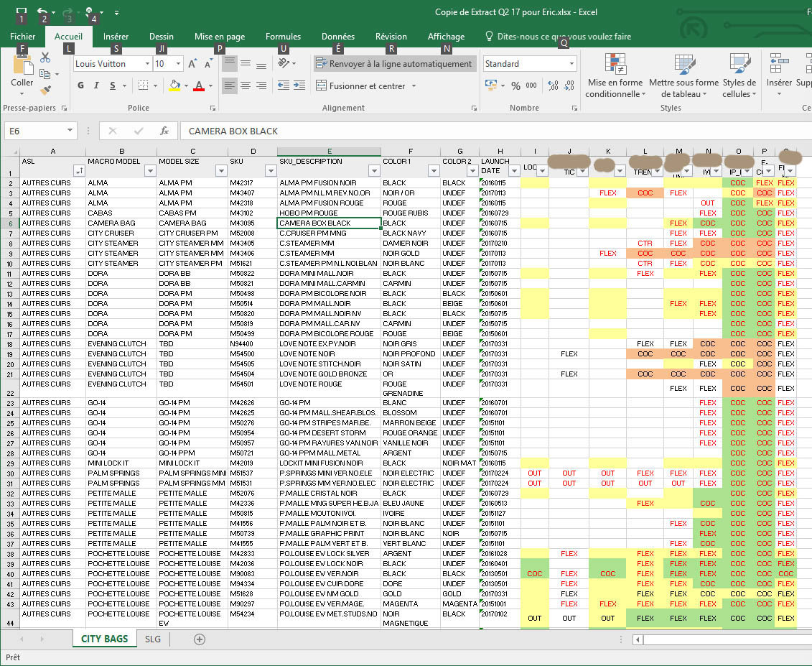Switch to the Insérer ribbon tab
The height and width of the screenshot is (666, 812).
coord(116,36)
